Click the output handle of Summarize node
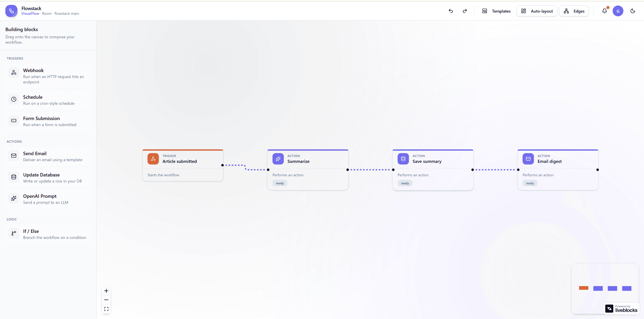Viewport: 644px width, 319px height. pos(347,170)
